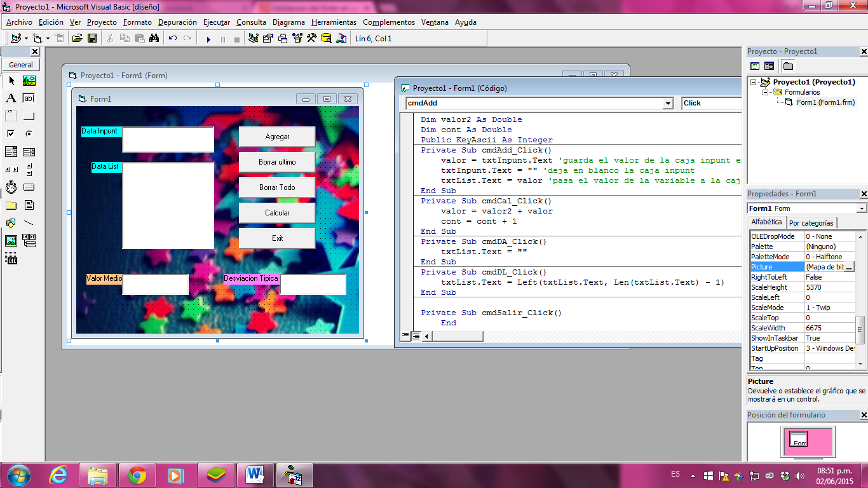Image resolution: width=868 pixels, height=488 pixels.
Task: Open the Depuración menu
Action: point(177,22)
